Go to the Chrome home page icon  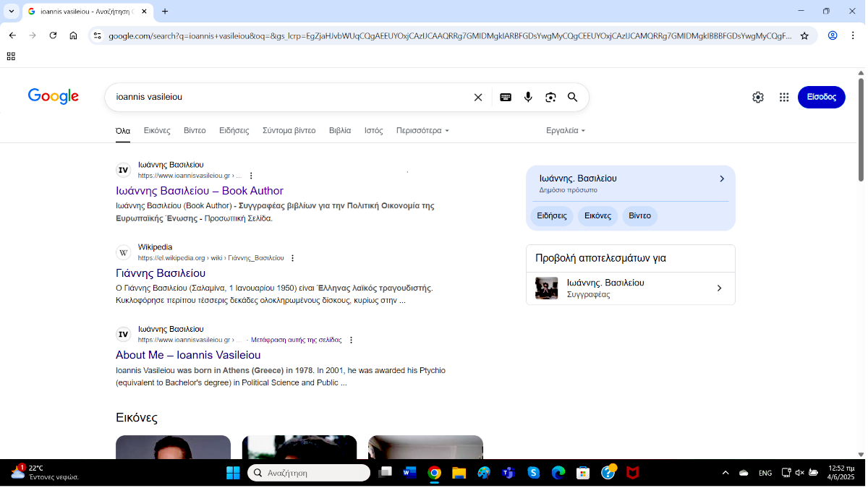click(73, 35)
